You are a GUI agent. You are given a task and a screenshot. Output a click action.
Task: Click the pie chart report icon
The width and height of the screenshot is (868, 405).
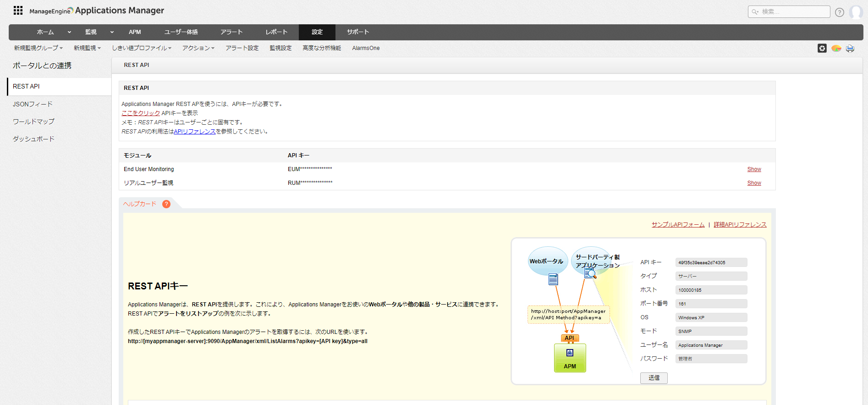tap(836, 48)
